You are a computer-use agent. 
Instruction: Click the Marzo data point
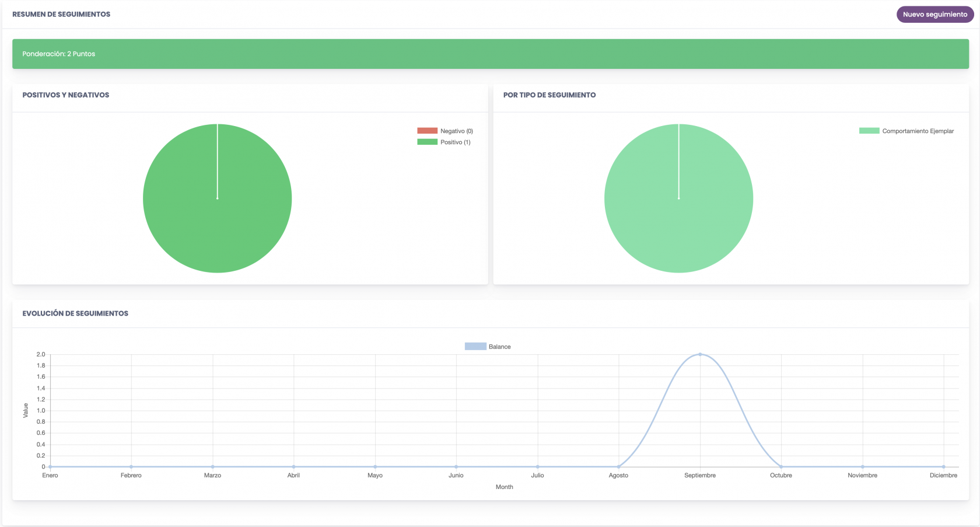[212, 467]
